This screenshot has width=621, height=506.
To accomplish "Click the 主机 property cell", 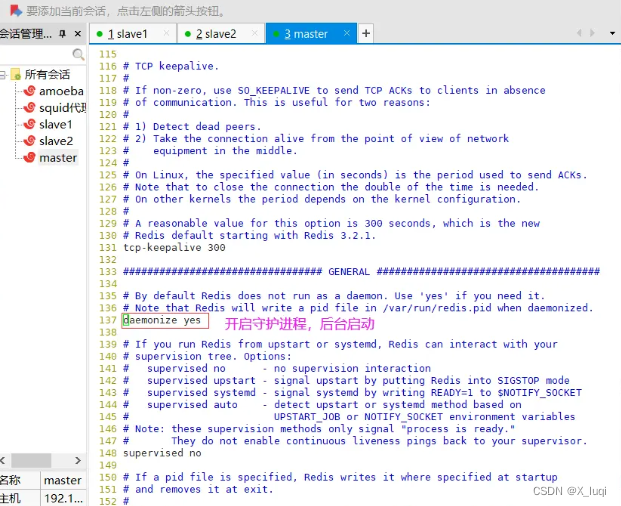I will tap(20, 498).
